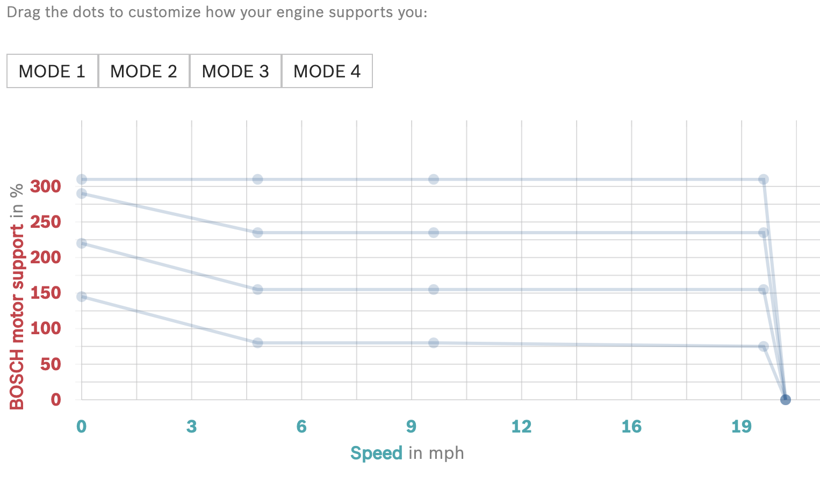Switch to MODE 2
Screen dimensions: 820x504
tap(143, 71)
